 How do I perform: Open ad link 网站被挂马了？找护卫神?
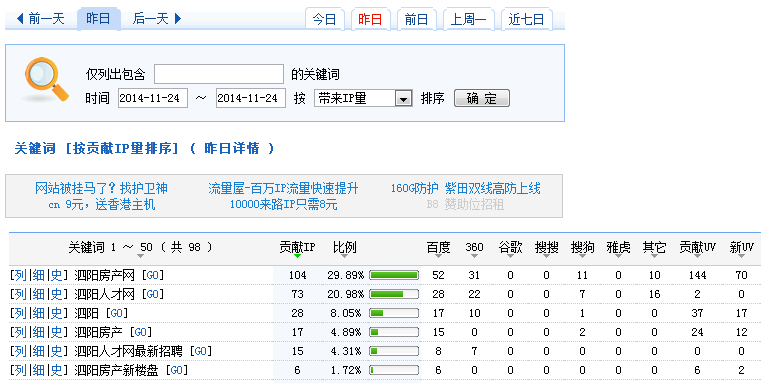tap(101, 188)
